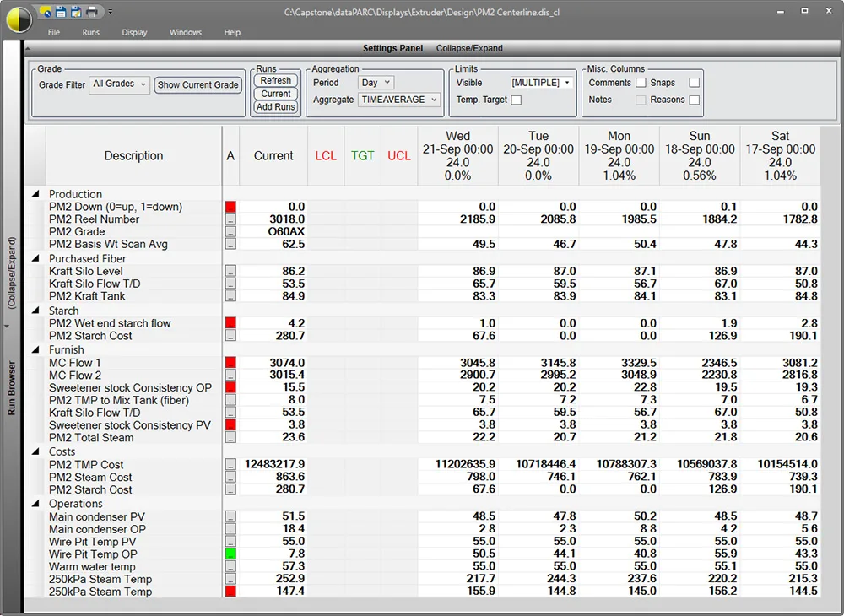Open the Print icon in the quick toolbar
The width and height of the screenshot is (844, 616).
pos(91,11)
